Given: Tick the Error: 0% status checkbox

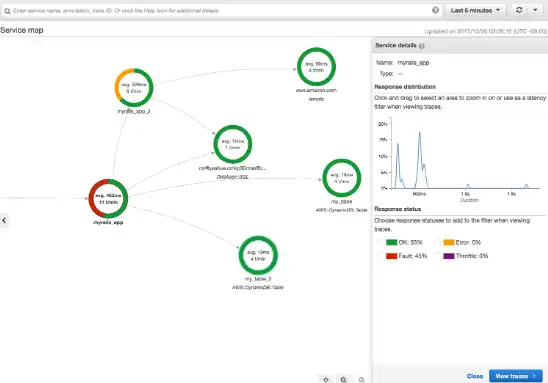Looking at the screenshot, I should click(438, 242).
